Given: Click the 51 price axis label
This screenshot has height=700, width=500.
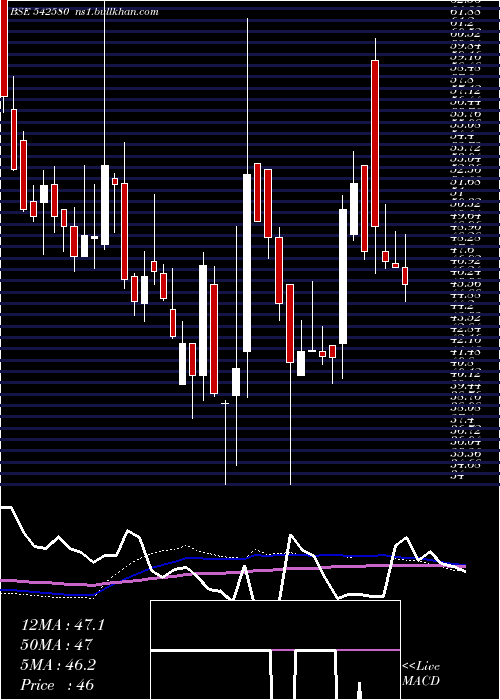Looking at the screenshot, I should click(x=455, y=193).
